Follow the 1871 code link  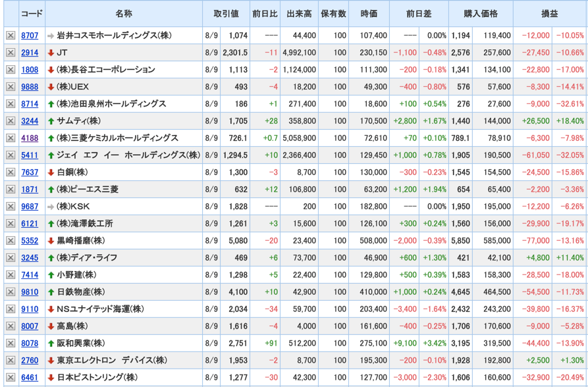click(x=30, y=190)
